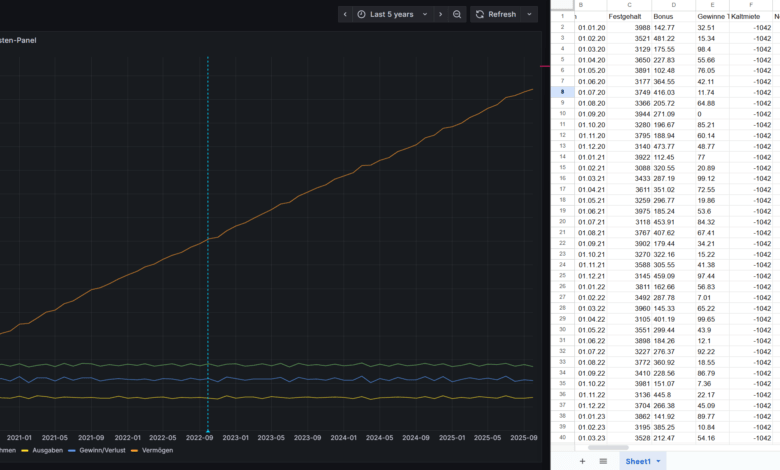Toggle the Vermögen legend series

click(157, 451)
